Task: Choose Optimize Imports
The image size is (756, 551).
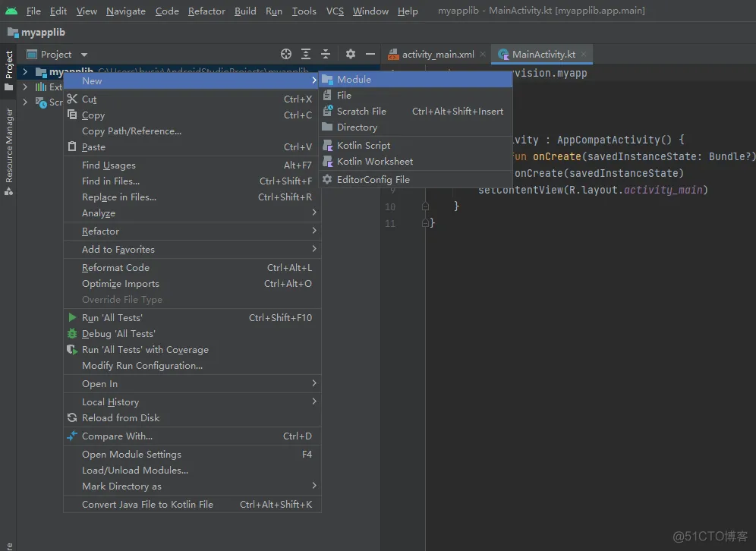Action: (x=192, y=283)
